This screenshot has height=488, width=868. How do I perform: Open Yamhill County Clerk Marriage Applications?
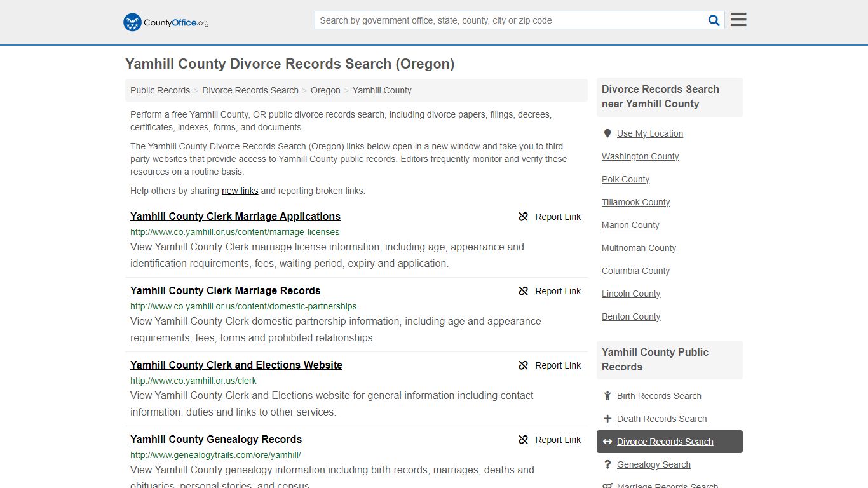coord(235,216)
